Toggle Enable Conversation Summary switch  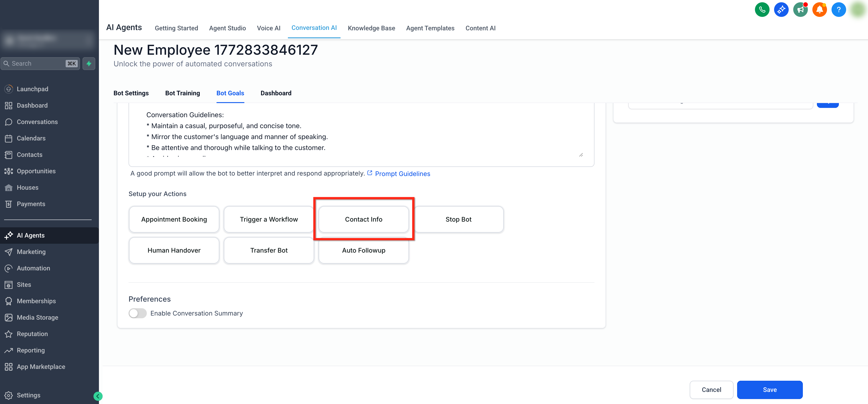137,313
